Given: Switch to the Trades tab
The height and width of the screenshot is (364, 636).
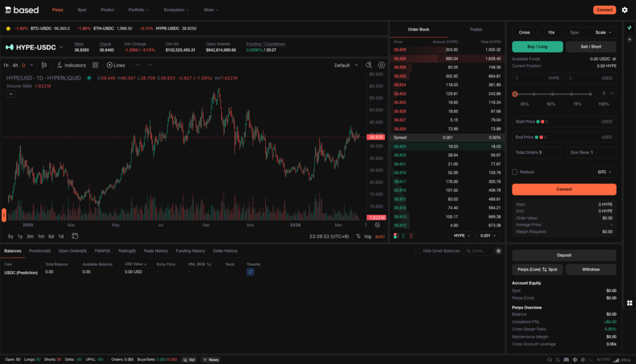Looking at the screenshot, I should [x=476, y=29].
